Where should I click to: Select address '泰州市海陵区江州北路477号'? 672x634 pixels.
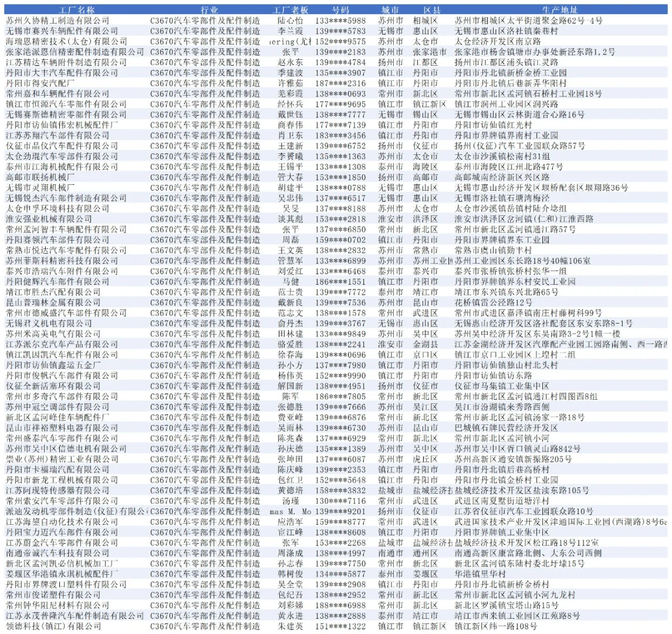pos(509,167)
